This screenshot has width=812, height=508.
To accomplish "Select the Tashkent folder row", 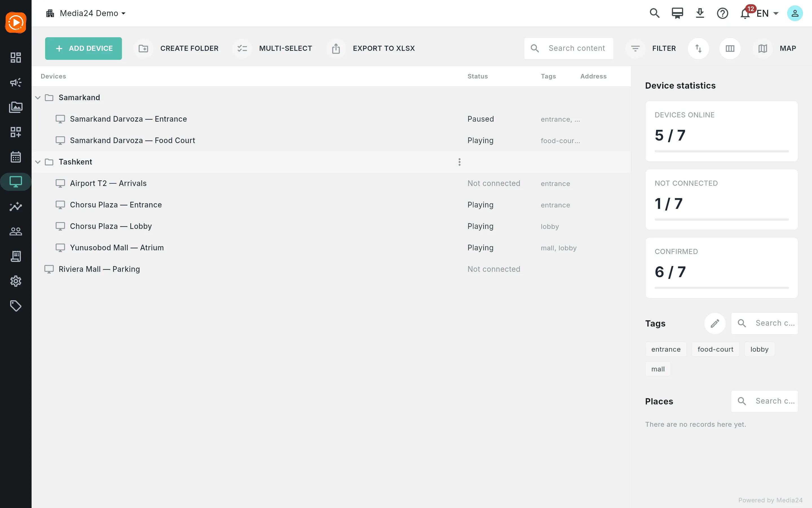I will (331, 162).
